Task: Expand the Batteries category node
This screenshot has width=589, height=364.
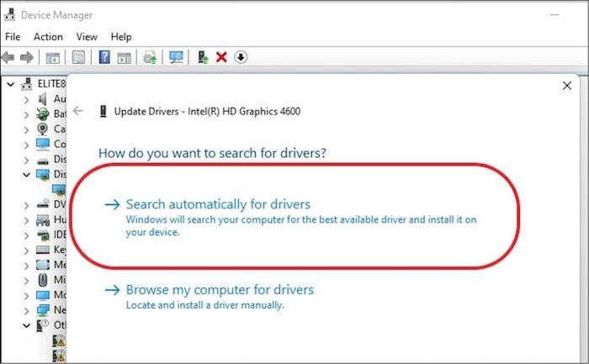Action: (26, 114)
